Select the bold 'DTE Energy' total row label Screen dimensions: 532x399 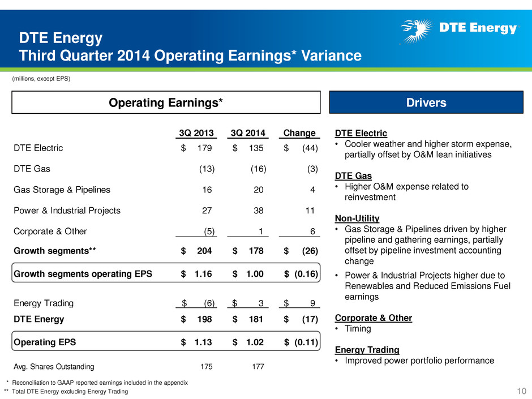[x=38, y=319]
